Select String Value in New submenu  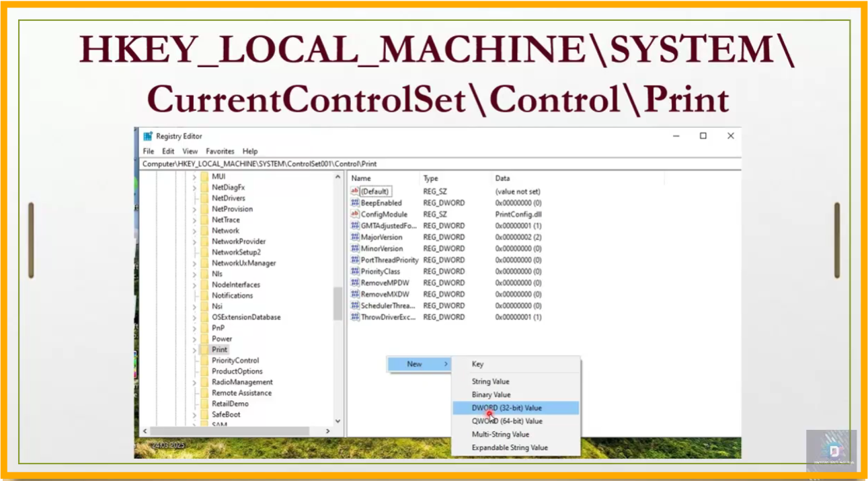tap(490, 381)
